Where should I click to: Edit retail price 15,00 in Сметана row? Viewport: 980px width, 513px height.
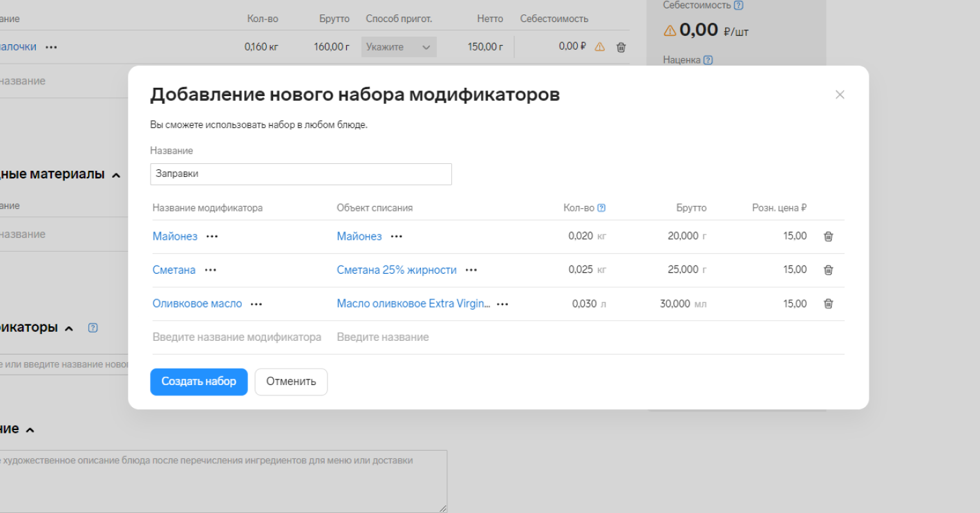(x=795, y=270)
